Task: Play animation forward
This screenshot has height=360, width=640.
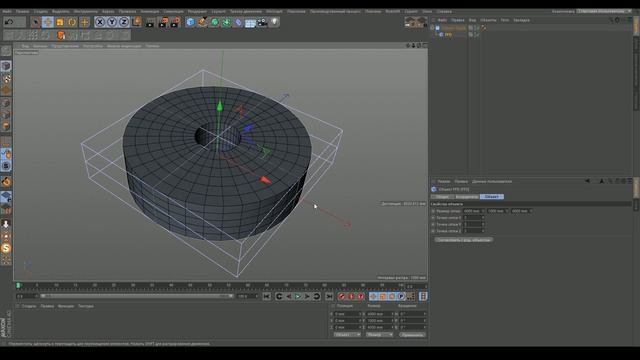Action: 298,296
